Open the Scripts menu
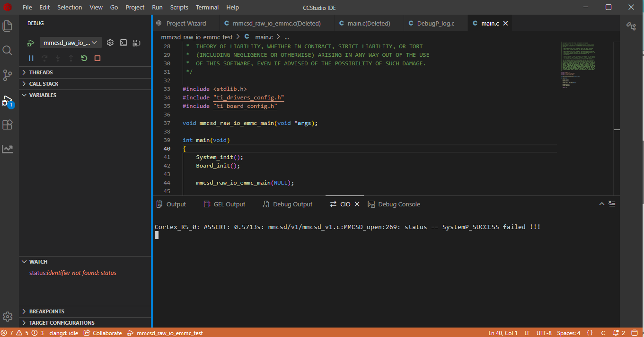Image resolution: width=644 pixels, height=337 pixels. pos(179,7)
